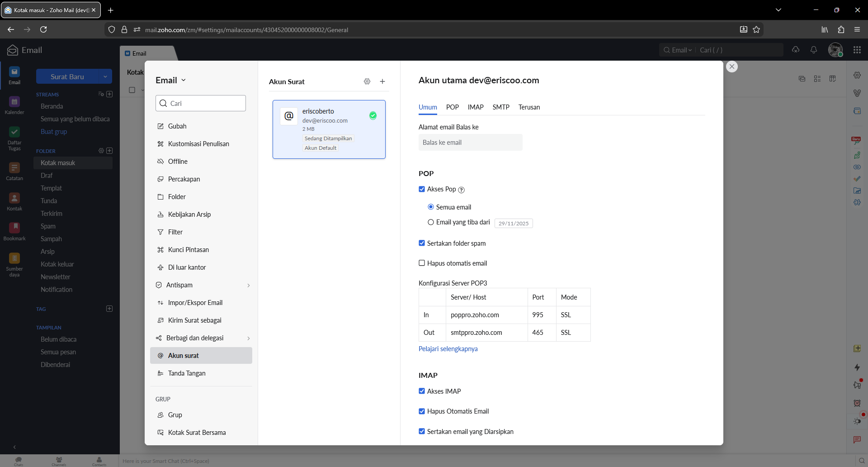Expand the Antispam submenu
The width and height of the screenshot is (868, 467).
pyautogui.click(x=248, y=285)
